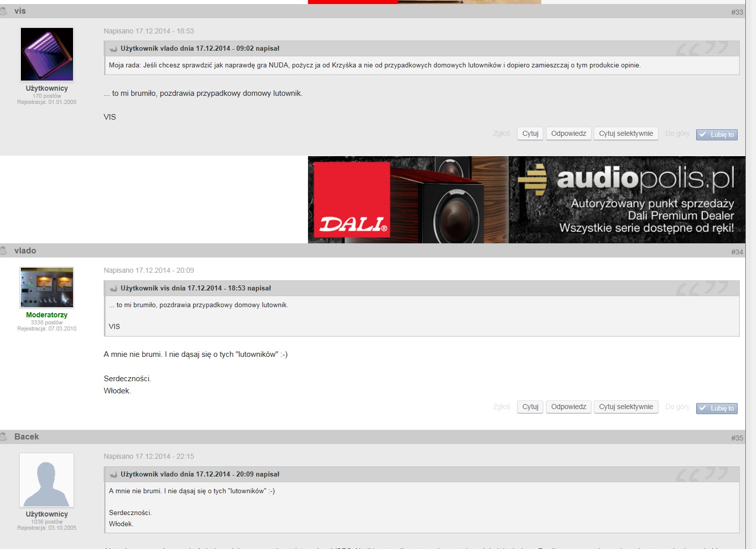
Task: Open the Bacek username profile link
Action: tap(26, 437)
